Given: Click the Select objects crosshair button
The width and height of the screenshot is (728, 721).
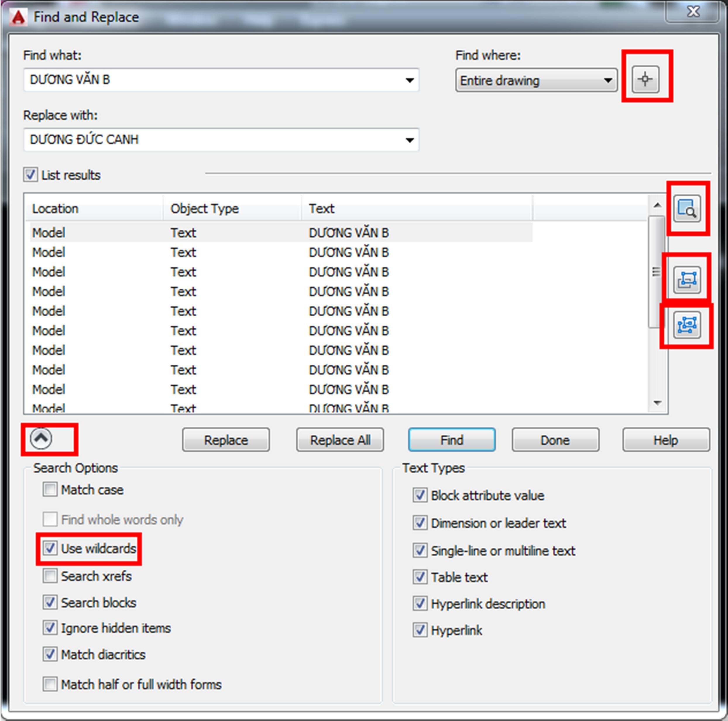Looking at the screenshot, I should point(645,79).
